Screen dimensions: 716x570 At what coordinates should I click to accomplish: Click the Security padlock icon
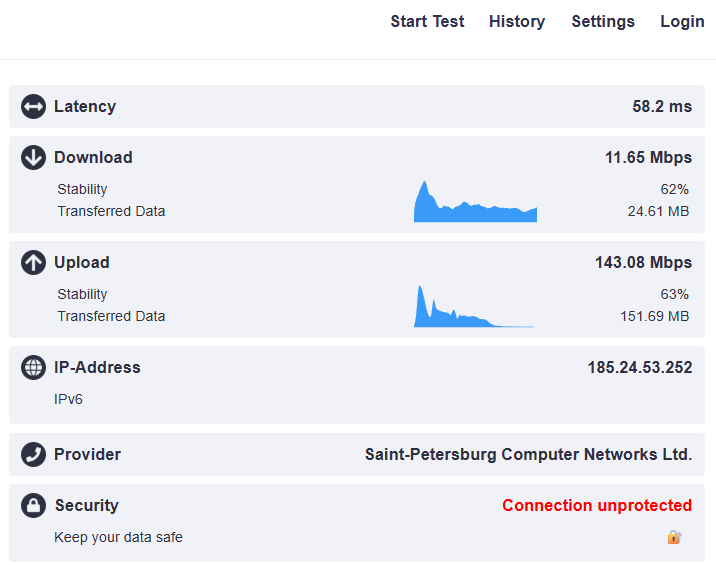[33, 506]
